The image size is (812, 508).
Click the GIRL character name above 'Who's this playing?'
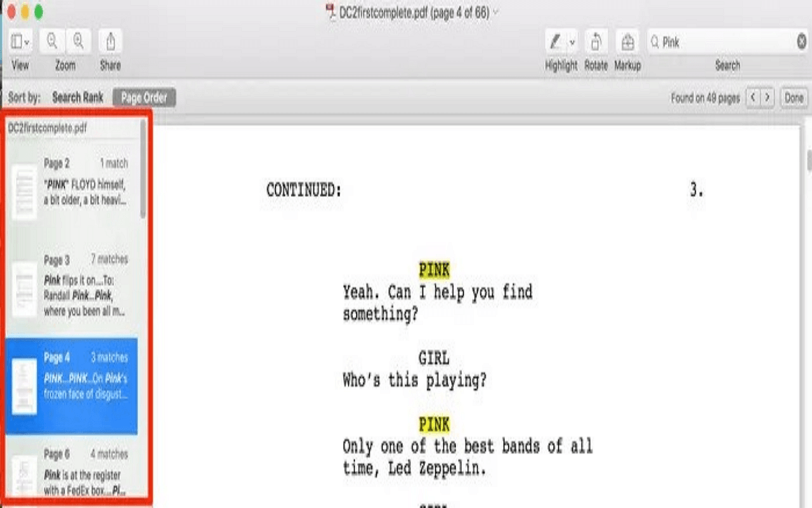(x=435, y=358)
